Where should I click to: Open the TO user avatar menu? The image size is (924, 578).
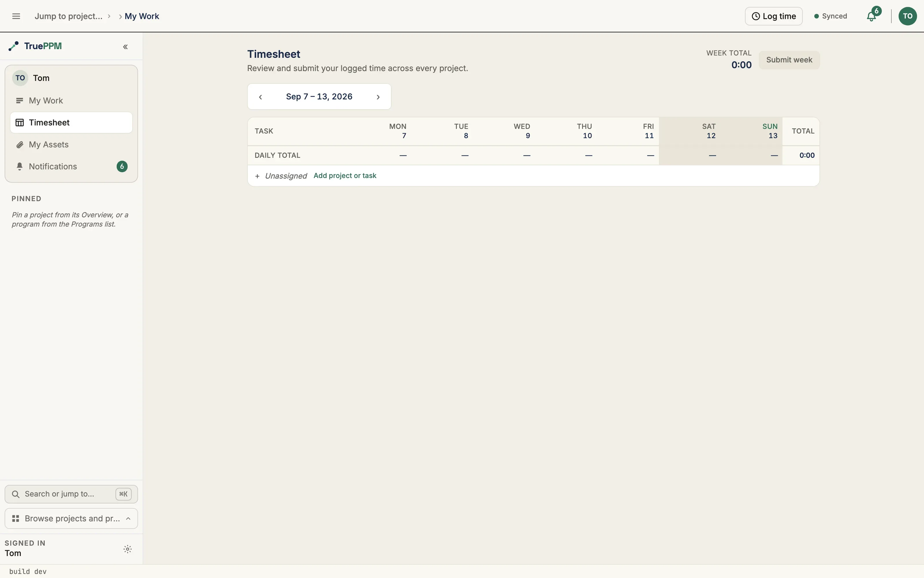pos(908,16)
